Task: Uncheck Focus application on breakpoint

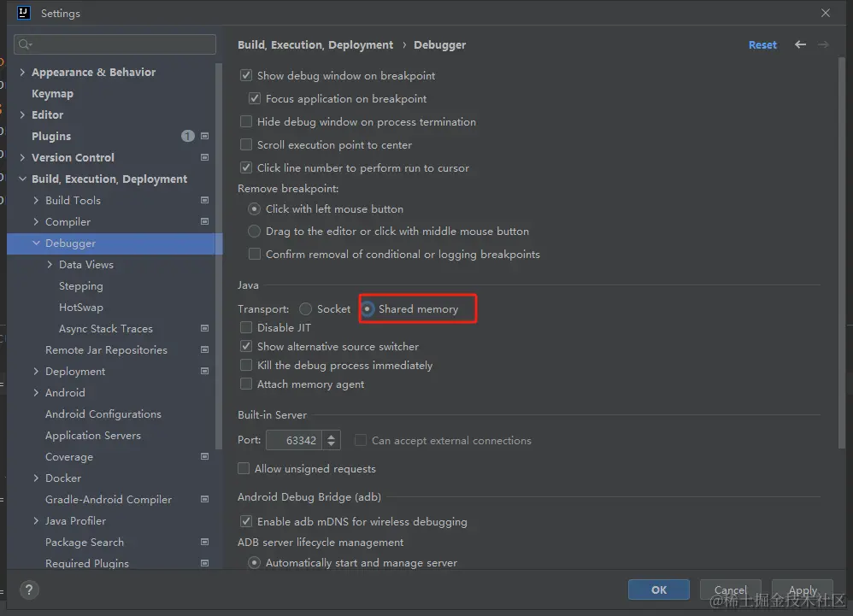Action: 255,98
